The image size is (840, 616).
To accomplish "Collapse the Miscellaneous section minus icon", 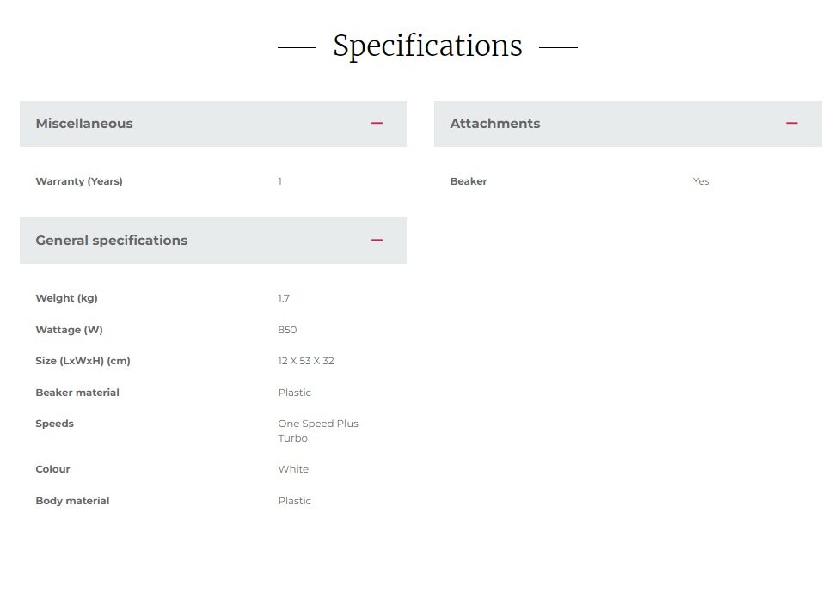I will click(377, 124).
